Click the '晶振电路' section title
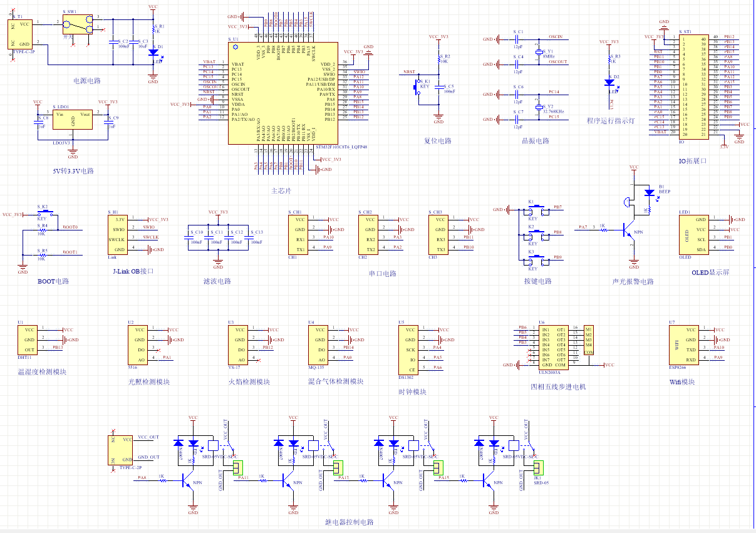The image size is (756, 533). pyautogui.click(x=535, y=141)
